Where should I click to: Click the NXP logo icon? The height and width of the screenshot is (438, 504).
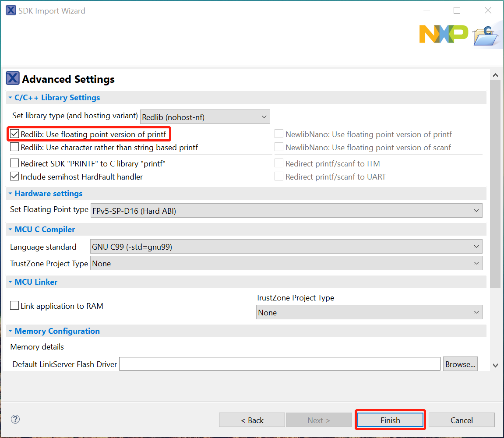click(443, 34)
